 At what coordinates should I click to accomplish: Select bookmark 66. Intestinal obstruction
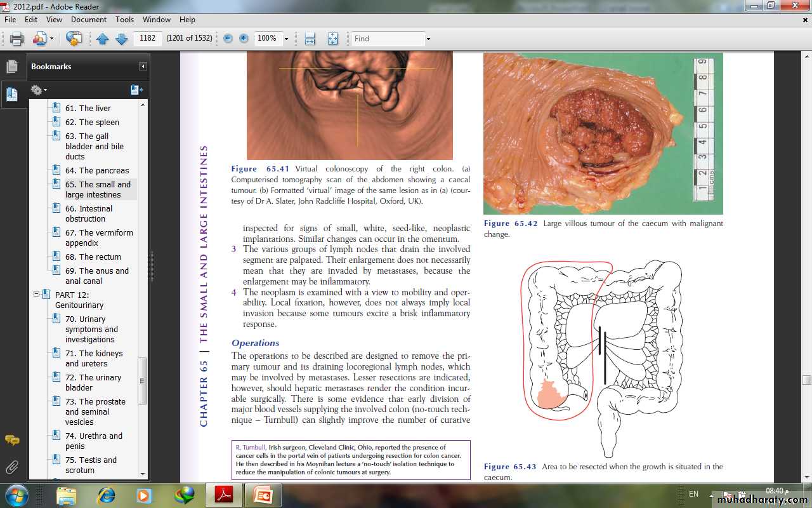click(x=89, y=213)
